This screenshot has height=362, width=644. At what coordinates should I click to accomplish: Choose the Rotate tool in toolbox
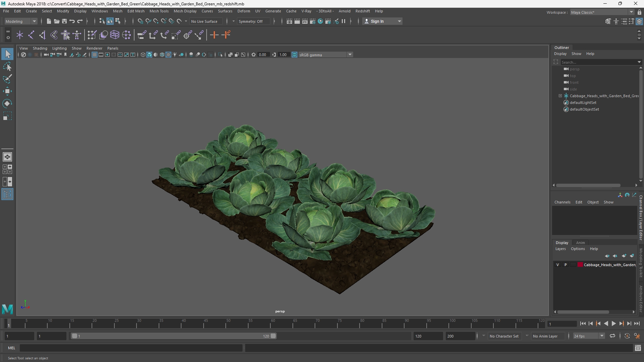pos(7,104)
